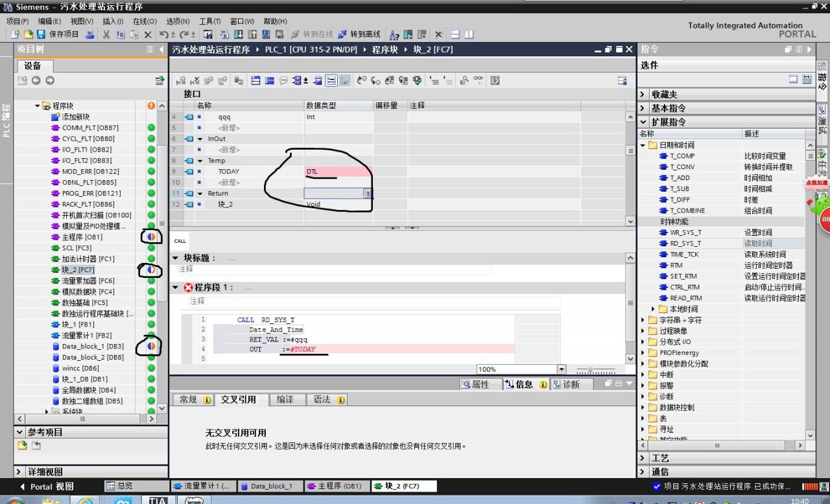Click the Open project icon
Screen dimensions: 830x504
[x=27, y=34]
